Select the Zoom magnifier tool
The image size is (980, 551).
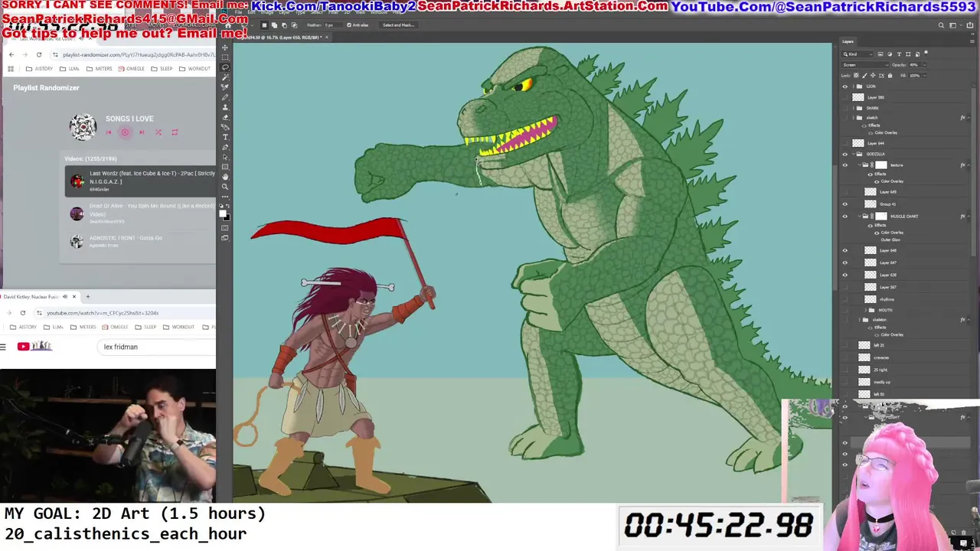224,187
